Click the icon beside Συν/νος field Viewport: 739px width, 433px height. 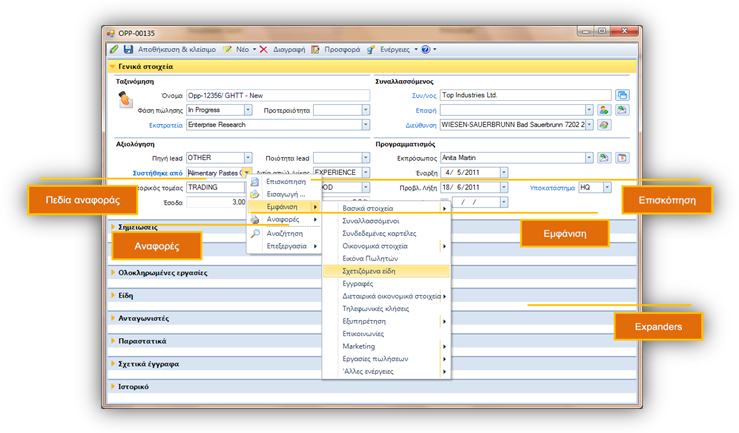(x=622, y=95)
